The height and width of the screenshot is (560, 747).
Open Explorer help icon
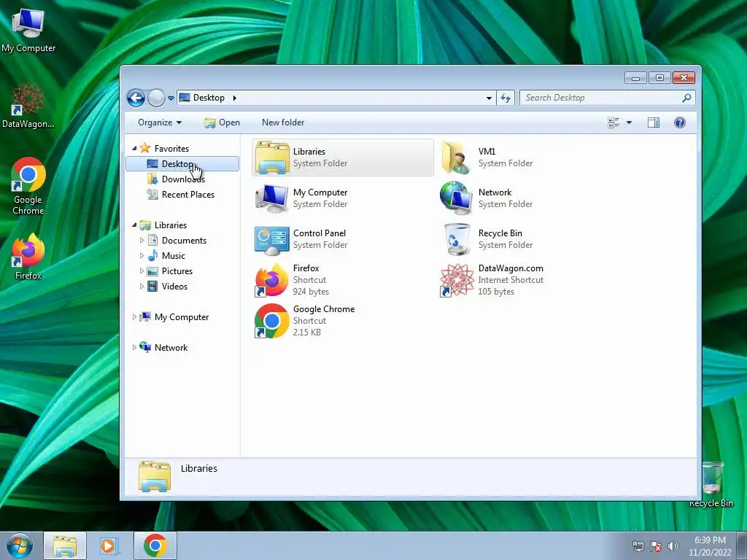680,122
